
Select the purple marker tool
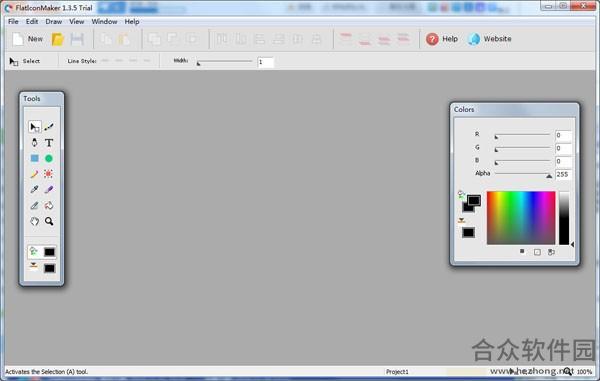49,189
